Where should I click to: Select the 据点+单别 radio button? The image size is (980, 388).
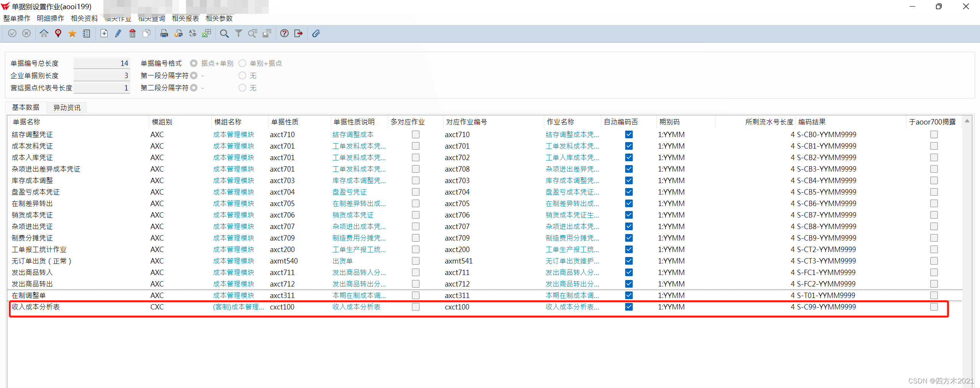(194, 63)
